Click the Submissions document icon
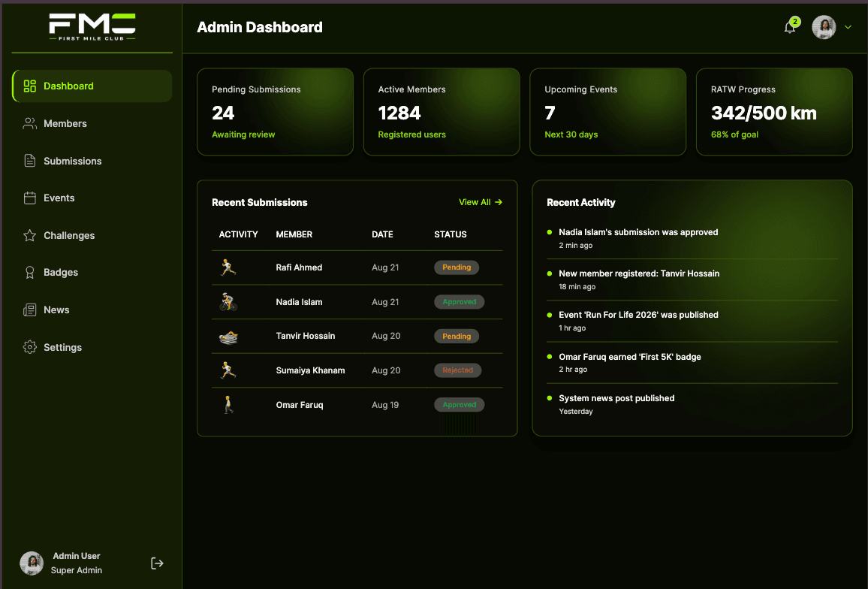868x589 pixels. [30, 161]
